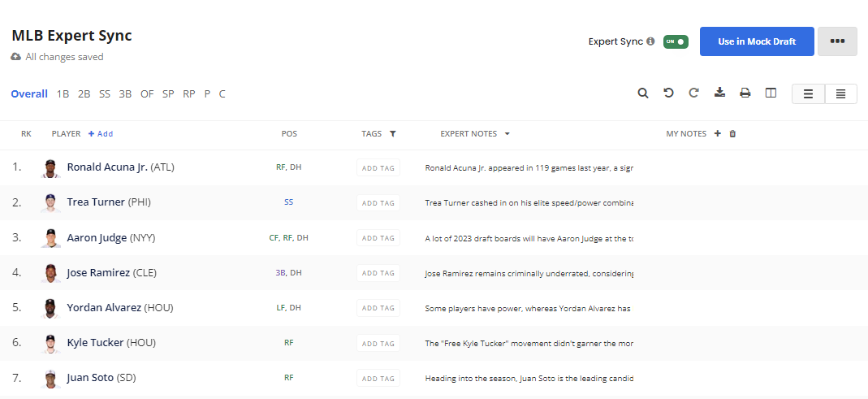
Task: Click the tags filter funnel icon
Action: [392, 133]
